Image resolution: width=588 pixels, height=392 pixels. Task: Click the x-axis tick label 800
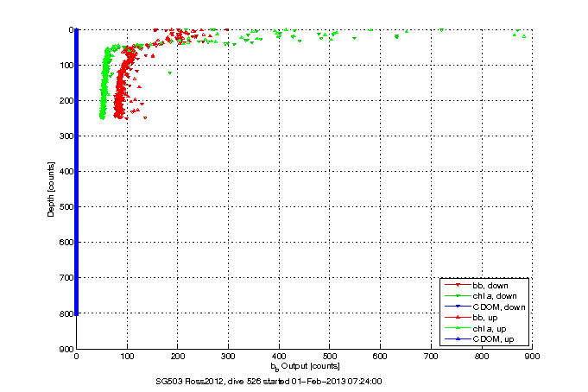482,356
